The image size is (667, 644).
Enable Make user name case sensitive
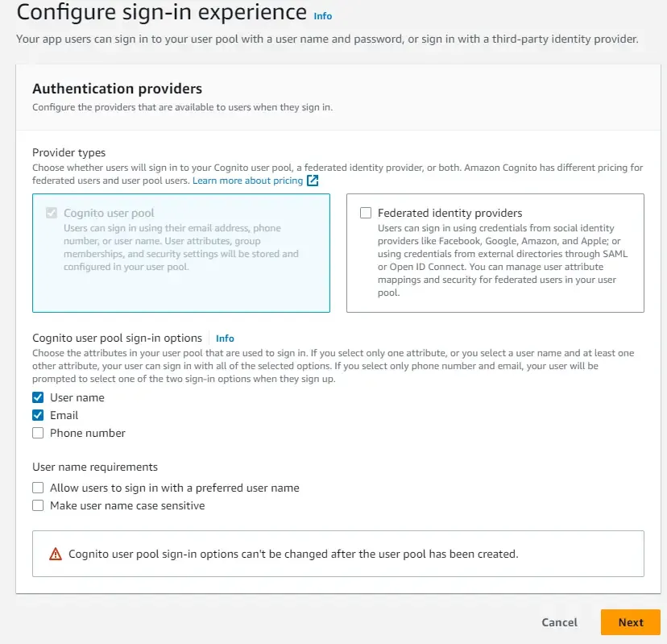pyautogui.click(x=38, y=505)
